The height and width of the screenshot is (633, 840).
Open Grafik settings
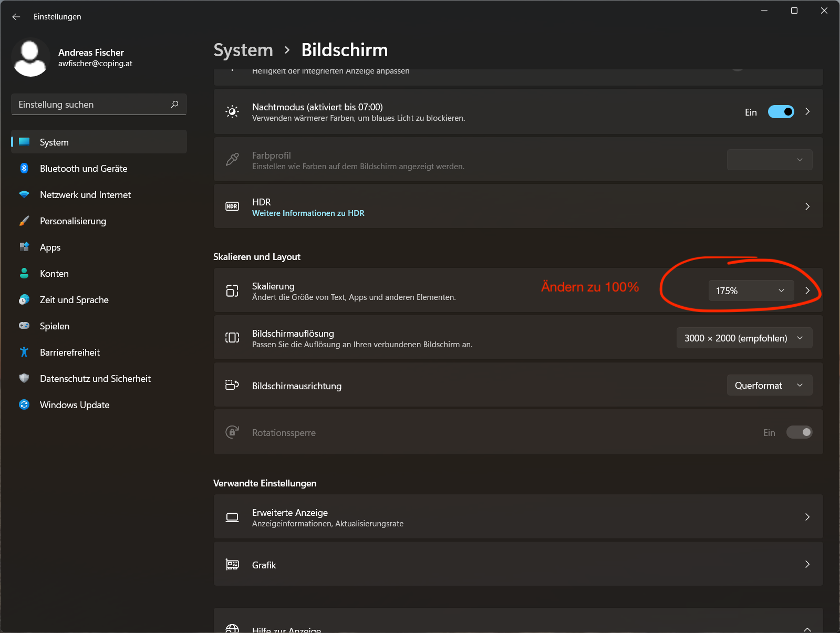(518, 564)
